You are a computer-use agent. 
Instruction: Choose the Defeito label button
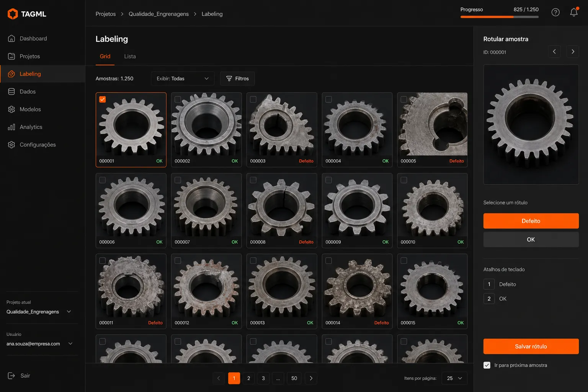pos(531,221)
